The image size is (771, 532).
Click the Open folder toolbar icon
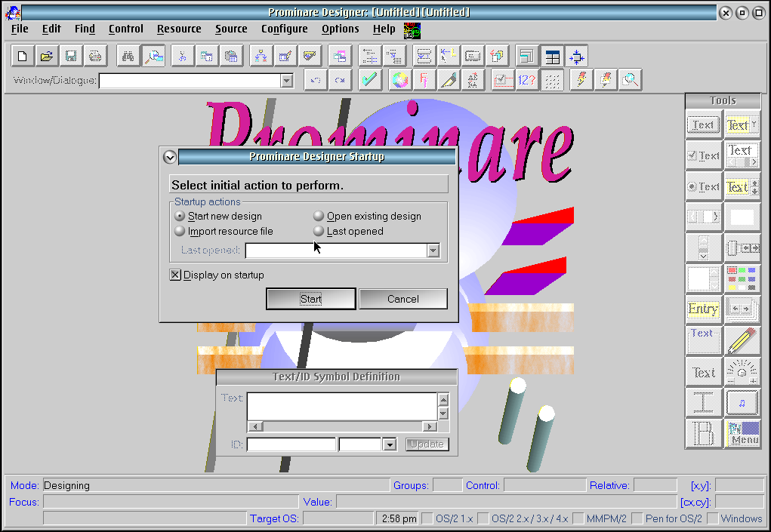(47, 56)
